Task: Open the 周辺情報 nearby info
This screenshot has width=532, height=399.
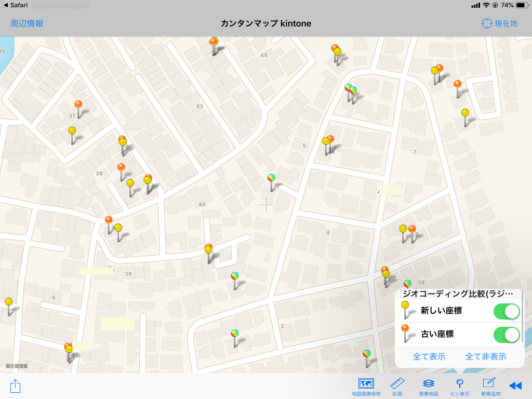Action: [x=27, y=23]
